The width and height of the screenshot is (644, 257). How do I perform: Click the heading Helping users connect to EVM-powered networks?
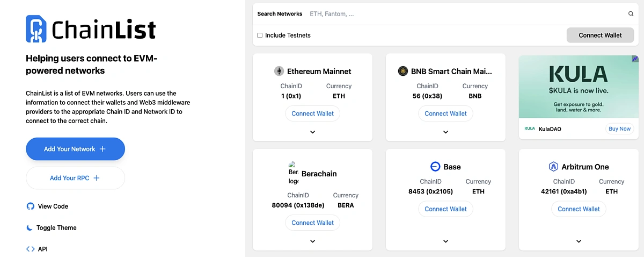[x=92, y=65]
